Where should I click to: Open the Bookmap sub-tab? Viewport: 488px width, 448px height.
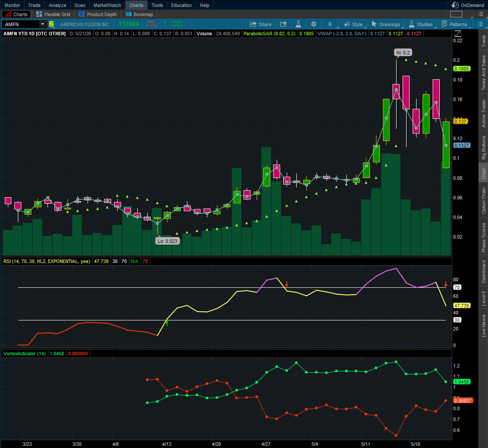pos(139,14)
